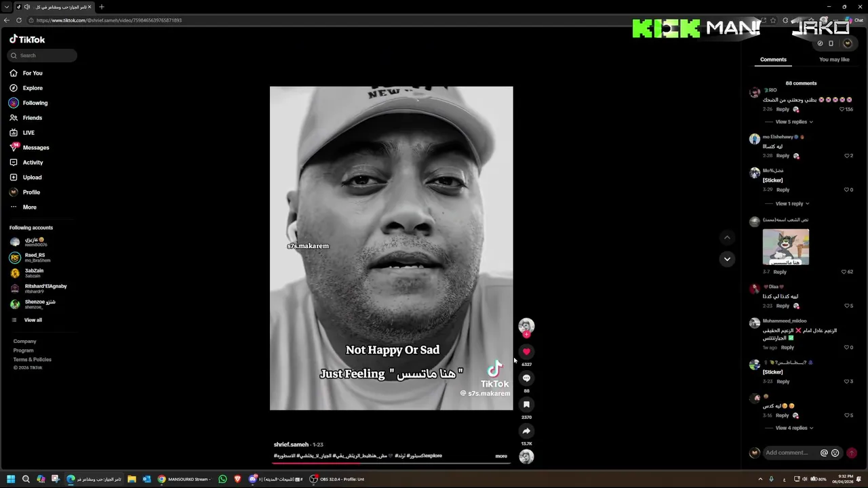868x488 pixels.
Task: Like the Tom cat image comment
Action: pos(844,272)
